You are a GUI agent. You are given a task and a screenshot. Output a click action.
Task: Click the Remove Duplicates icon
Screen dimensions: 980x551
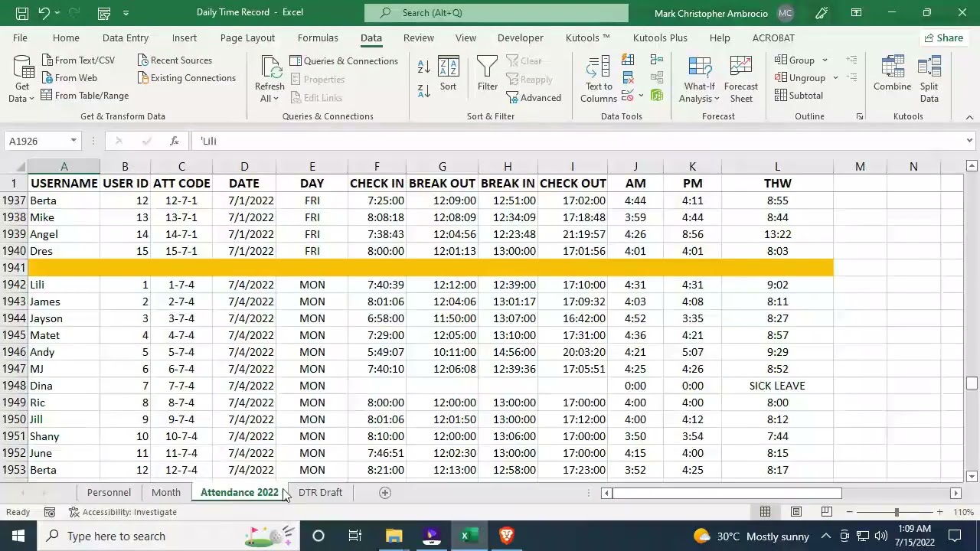coord(628,78)
